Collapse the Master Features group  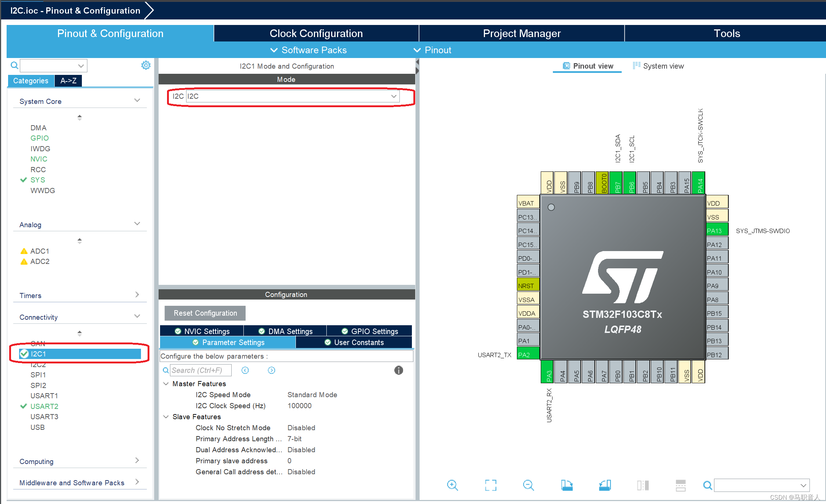coord(166,384)
